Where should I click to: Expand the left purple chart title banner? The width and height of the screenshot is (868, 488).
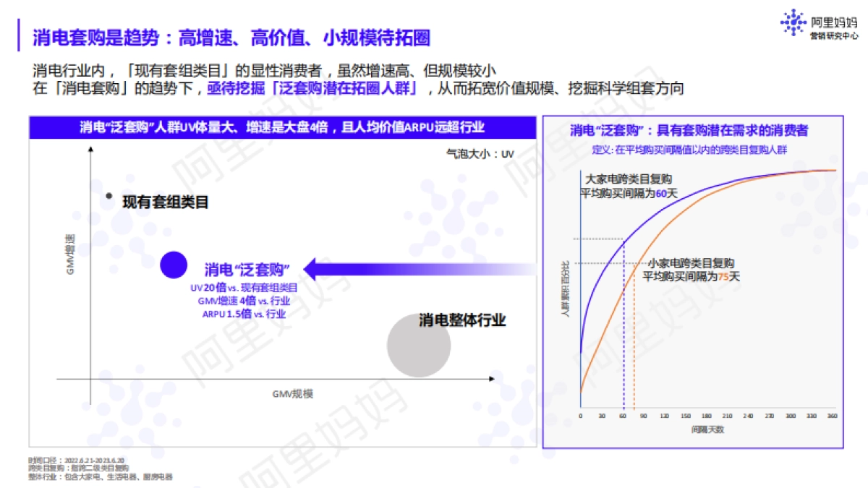282,127
